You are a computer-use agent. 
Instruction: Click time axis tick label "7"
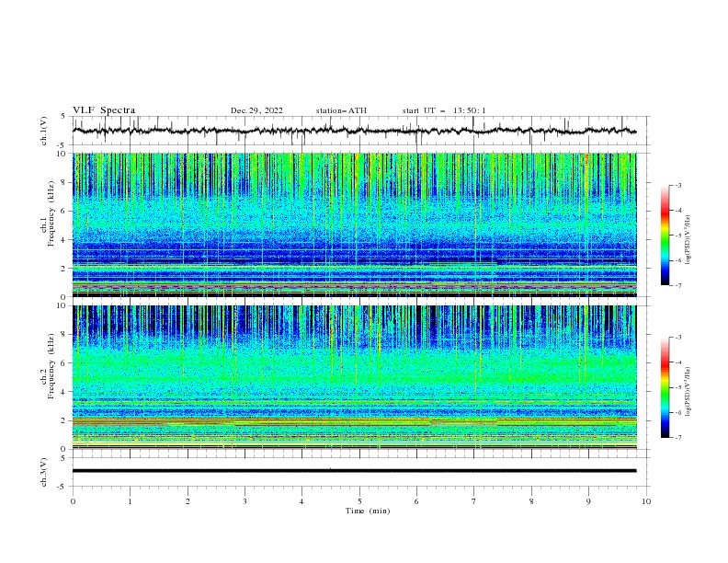[x=473, y=501]
